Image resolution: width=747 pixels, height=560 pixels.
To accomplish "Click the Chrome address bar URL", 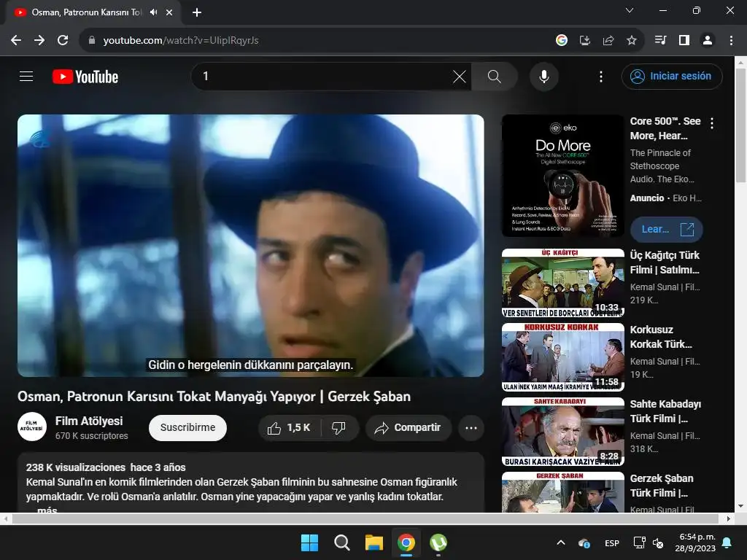I will [181, 41].
